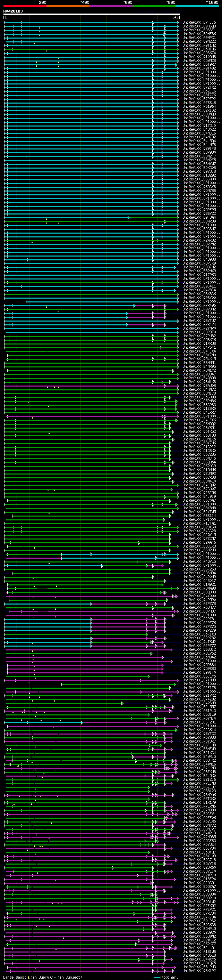Viewport: 222px width, 980px height.
Task: Select label UniRef100_C8V651
Action: tap(199, 428)
